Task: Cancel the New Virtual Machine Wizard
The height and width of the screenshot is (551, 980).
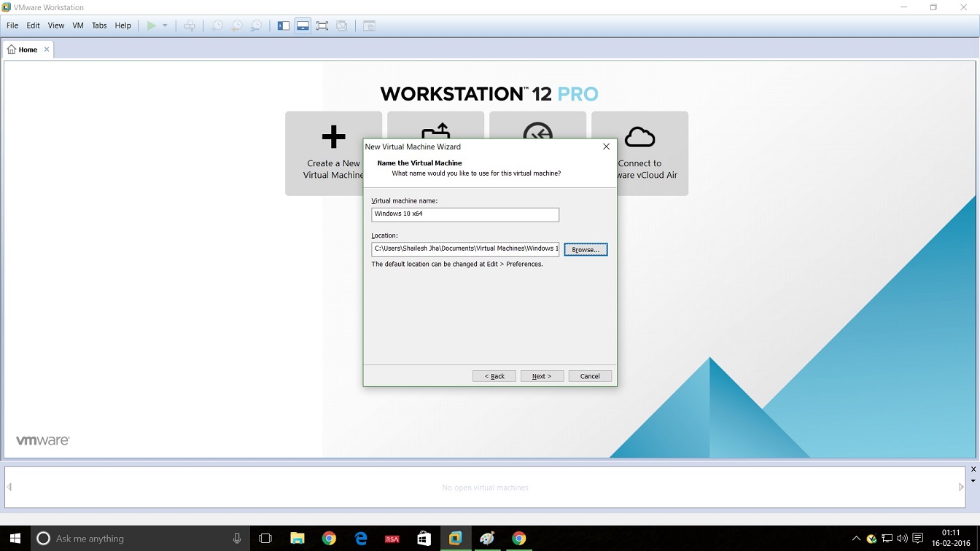Action: [590, 376]
